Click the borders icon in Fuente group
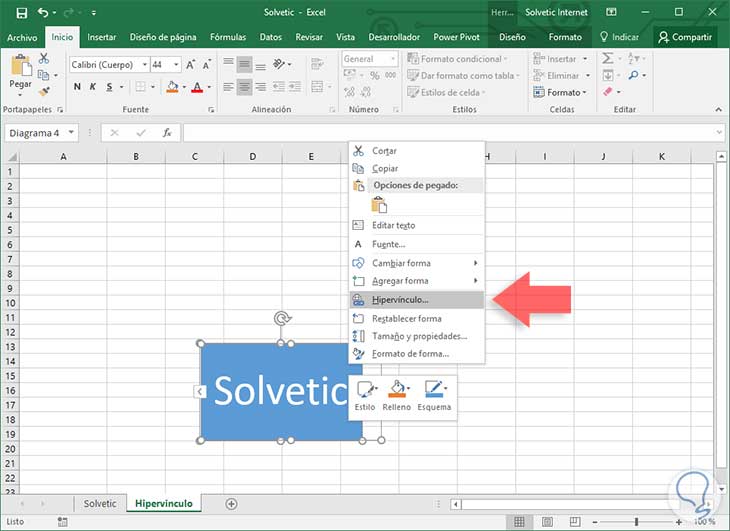 (x=140, y=87)
